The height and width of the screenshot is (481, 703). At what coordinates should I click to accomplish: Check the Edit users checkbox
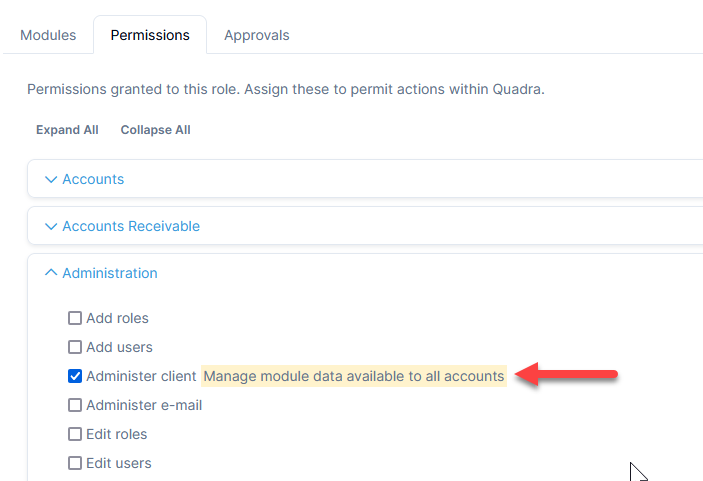point(75,464)
